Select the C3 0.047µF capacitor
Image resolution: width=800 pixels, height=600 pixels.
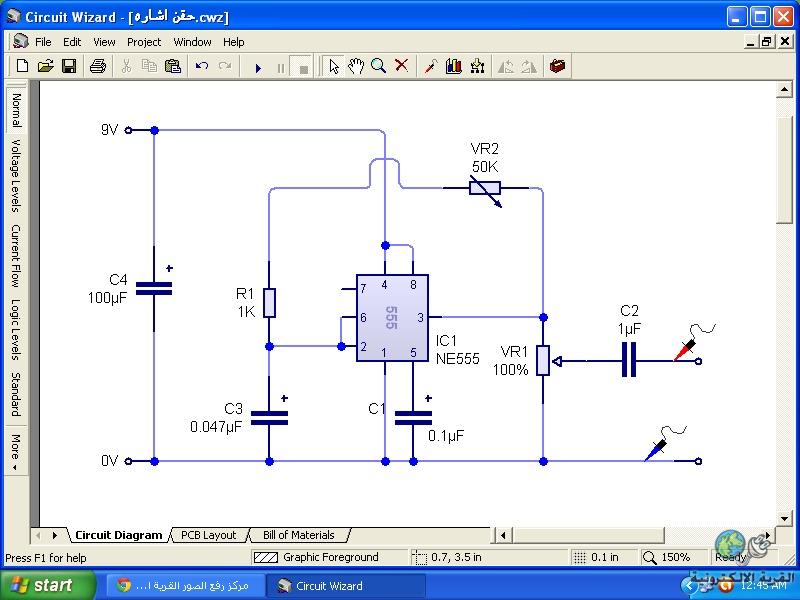click(x=269, y=418)
